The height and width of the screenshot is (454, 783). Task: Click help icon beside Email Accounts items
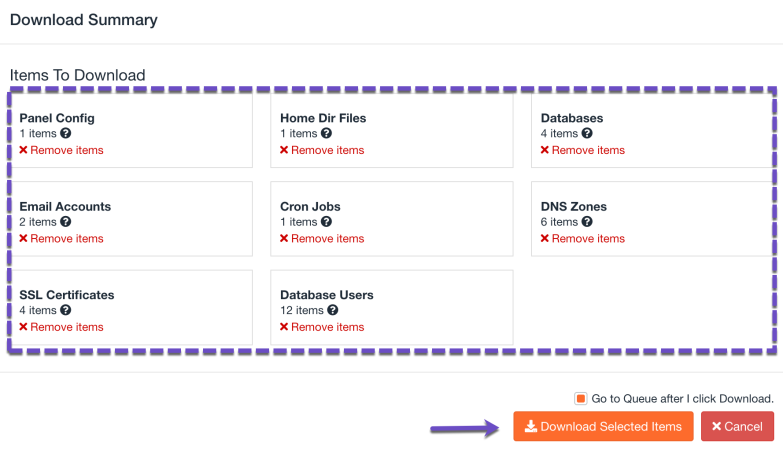66,222
